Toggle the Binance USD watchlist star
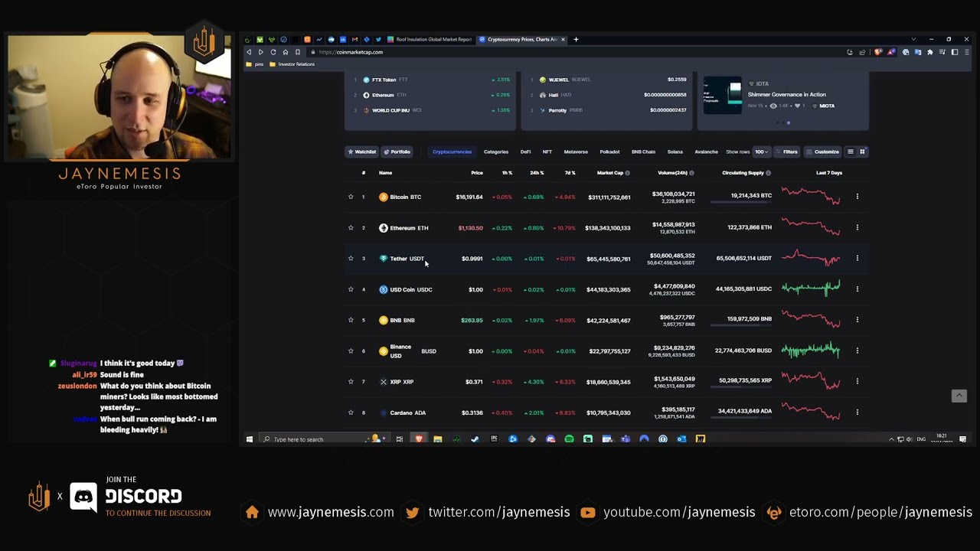Viewport: 980px width, 551px height. coord(351,350)
